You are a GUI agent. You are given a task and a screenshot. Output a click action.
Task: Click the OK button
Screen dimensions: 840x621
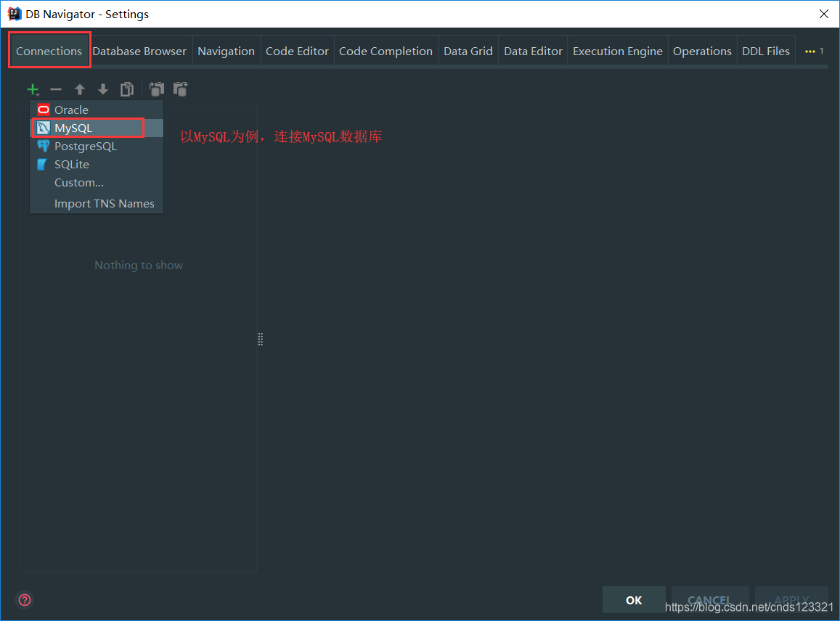pyautogui.click(x=634, y=599)
